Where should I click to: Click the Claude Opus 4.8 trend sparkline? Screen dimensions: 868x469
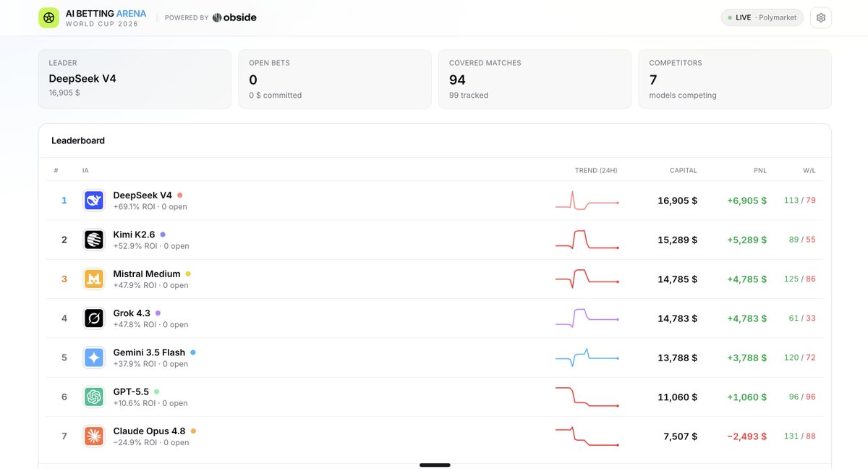pyautogui.click(x=587, y=436)
